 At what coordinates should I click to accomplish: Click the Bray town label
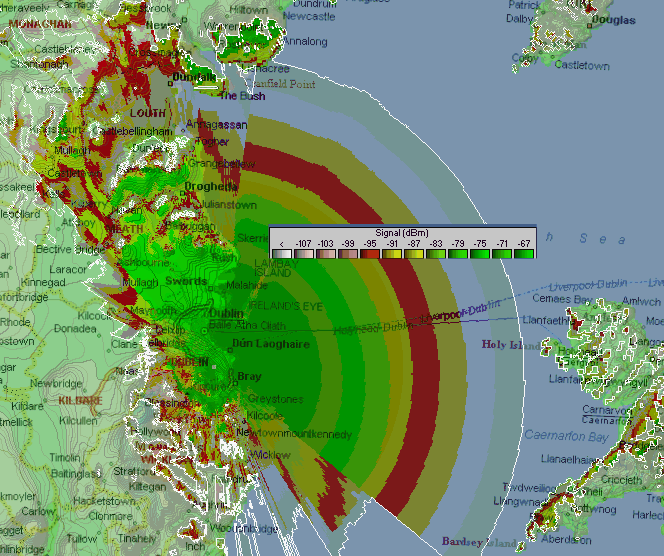pos(249,376)
